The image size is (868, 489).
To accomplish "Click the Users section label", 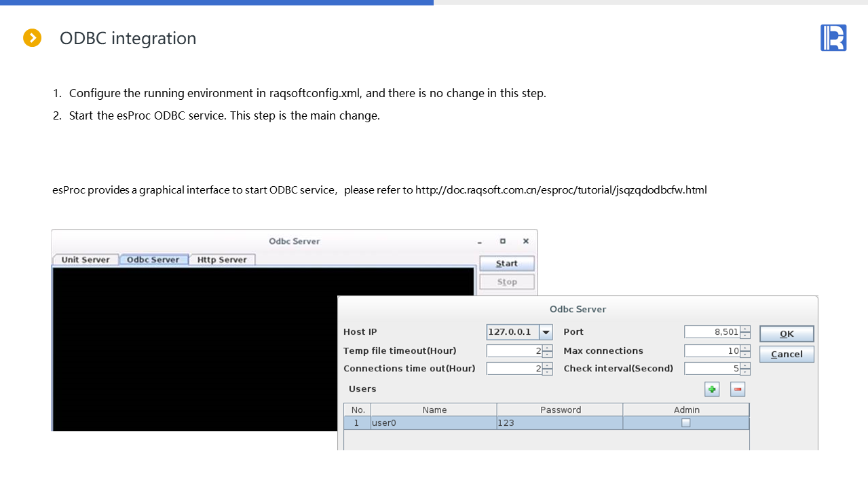I will [x=362, y=389].
